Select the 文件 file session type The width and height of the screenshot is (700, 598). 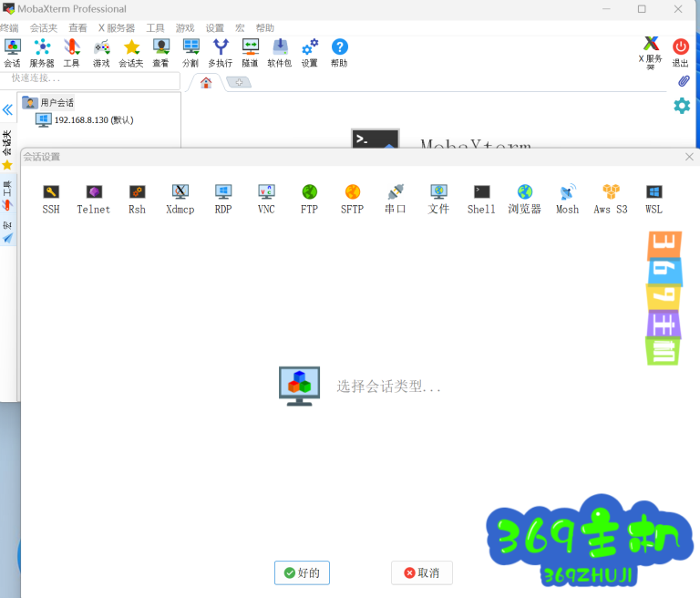click(x=438, y=200)
